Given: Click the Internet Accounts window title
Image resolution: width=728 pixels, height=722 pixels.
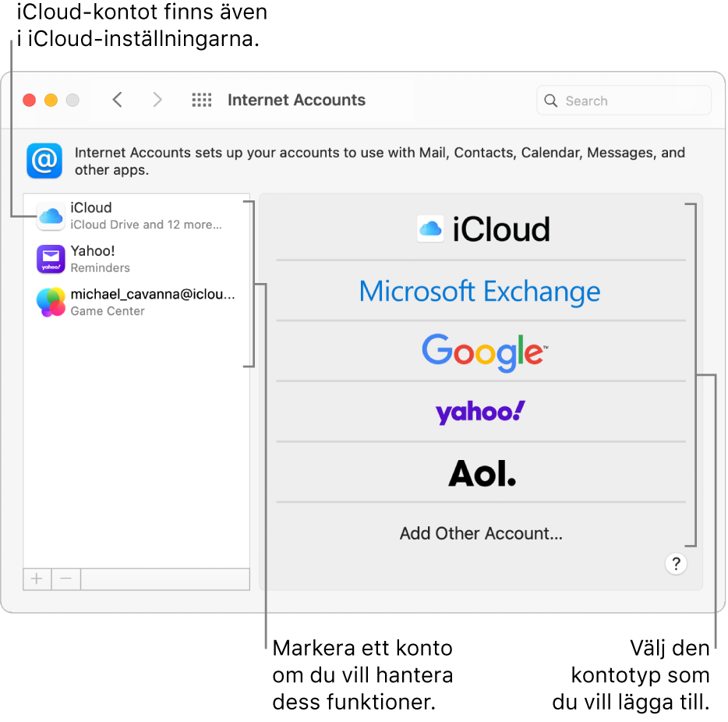Looking at the screenshot, I should (296, 100).
